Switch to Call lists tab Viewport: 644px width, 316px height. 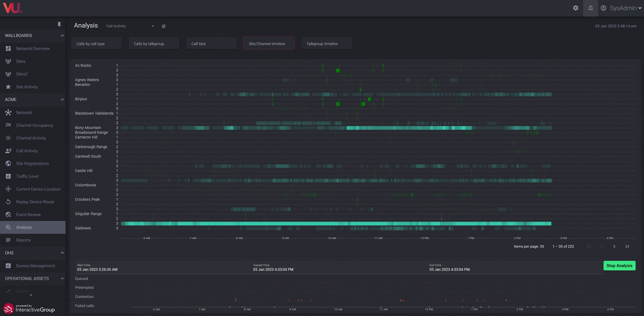click(x=211, y=44)
